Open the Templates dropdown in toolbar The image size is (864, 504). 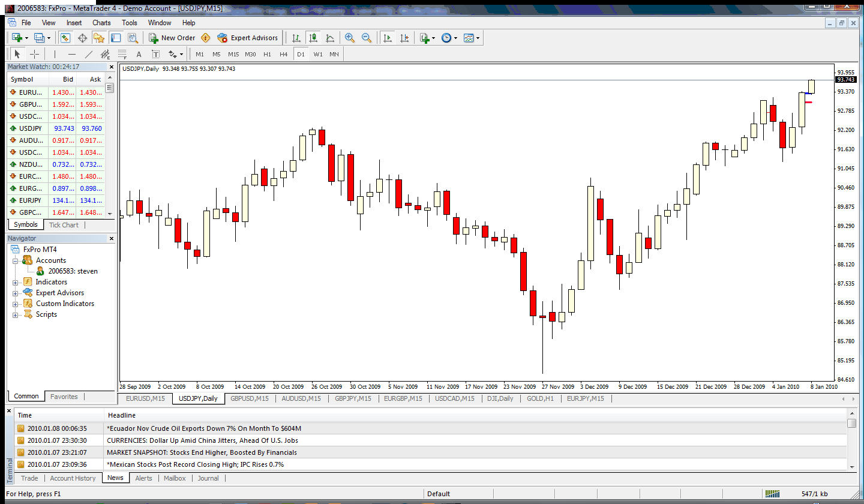click(472, 38)
